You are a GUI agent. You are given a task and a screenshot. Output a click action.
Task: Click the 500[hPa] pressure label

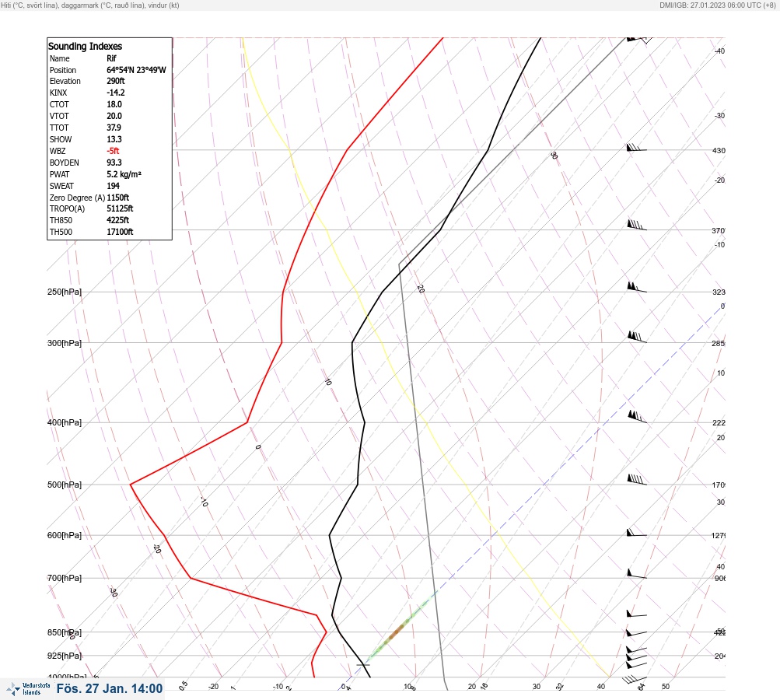pos(65,485)
